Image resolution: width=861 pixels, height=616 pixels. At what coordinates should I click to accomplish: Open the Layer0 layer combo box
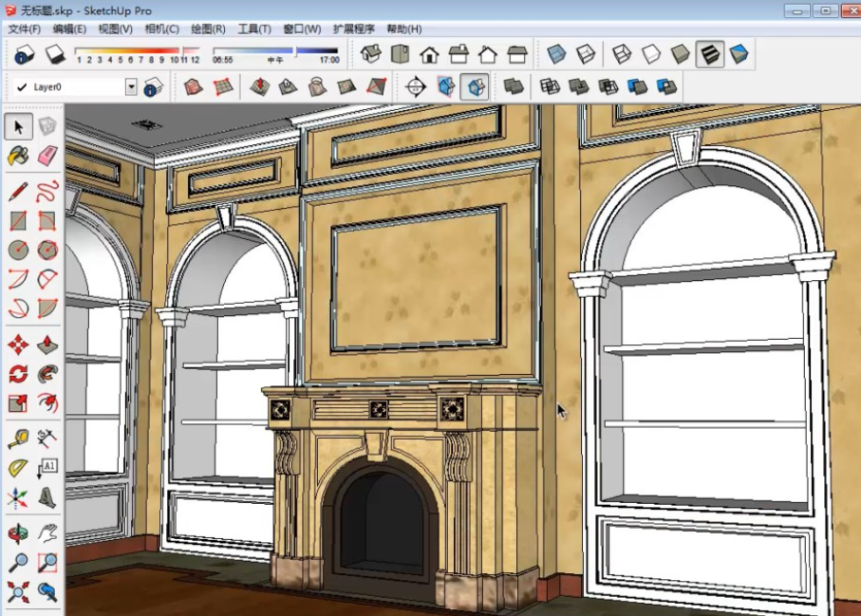pyautogui.click(x=75, y=86)
